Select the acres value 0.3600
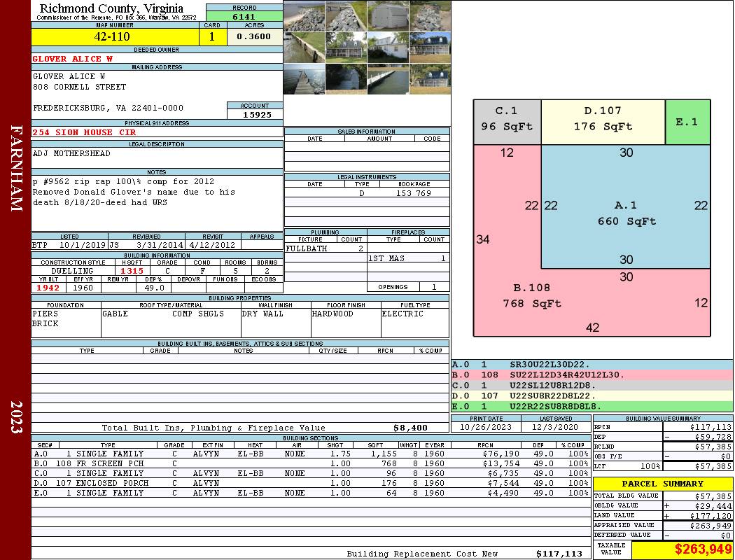Viewport: 735px width, 560px height. 254,36
